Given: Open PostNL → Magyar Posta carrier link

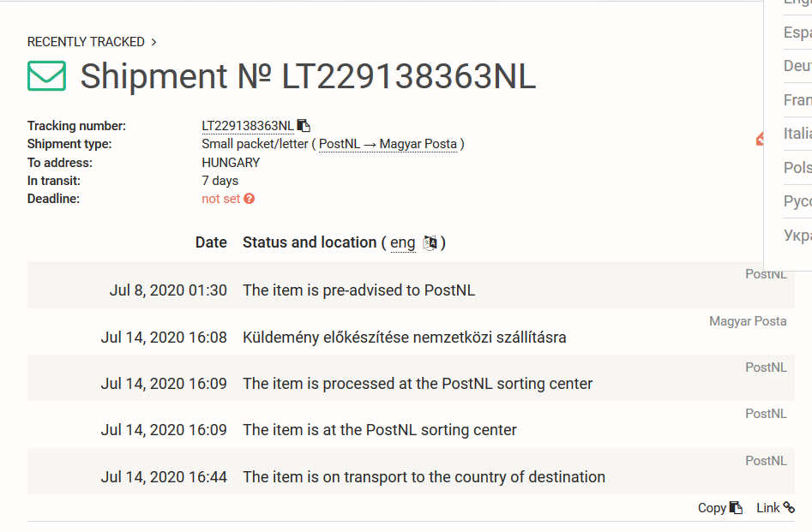Looking at the screenshot, I should coord(388,145).
